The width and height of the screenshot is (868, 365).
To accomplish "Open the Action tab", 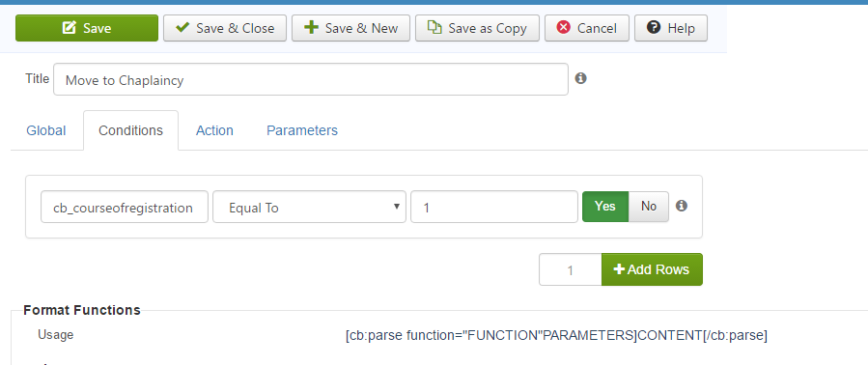I will (214, 130).
